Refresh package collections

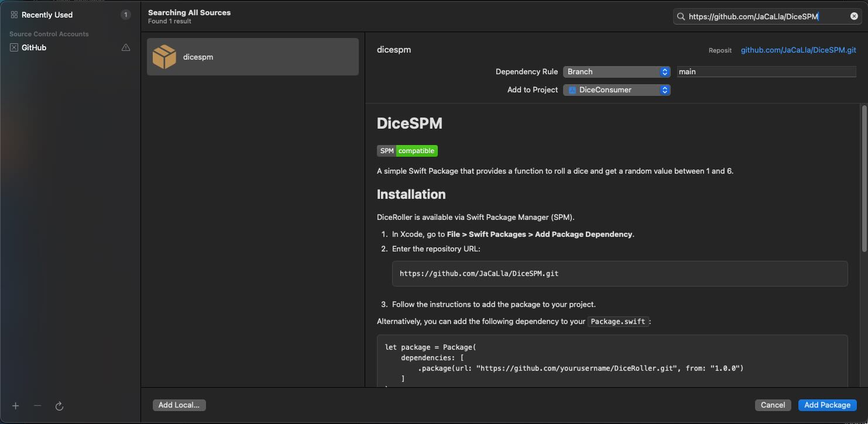59,406
